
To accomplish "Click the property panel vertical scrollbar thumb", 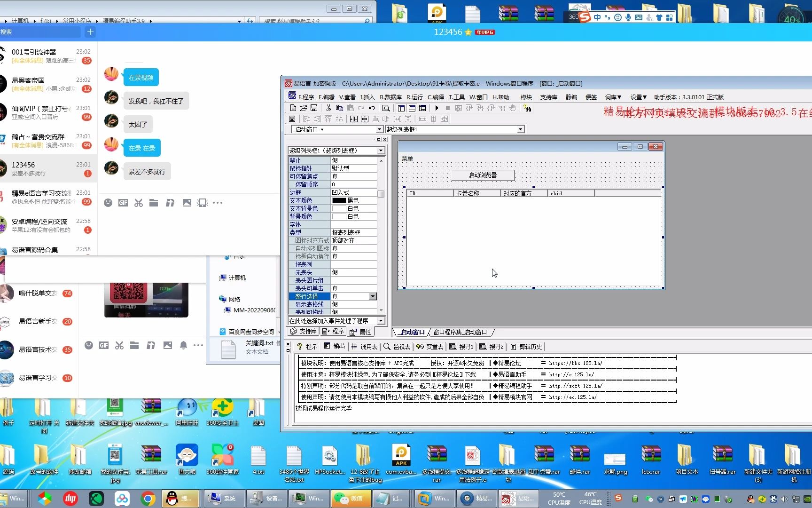I will coord(381,193).
